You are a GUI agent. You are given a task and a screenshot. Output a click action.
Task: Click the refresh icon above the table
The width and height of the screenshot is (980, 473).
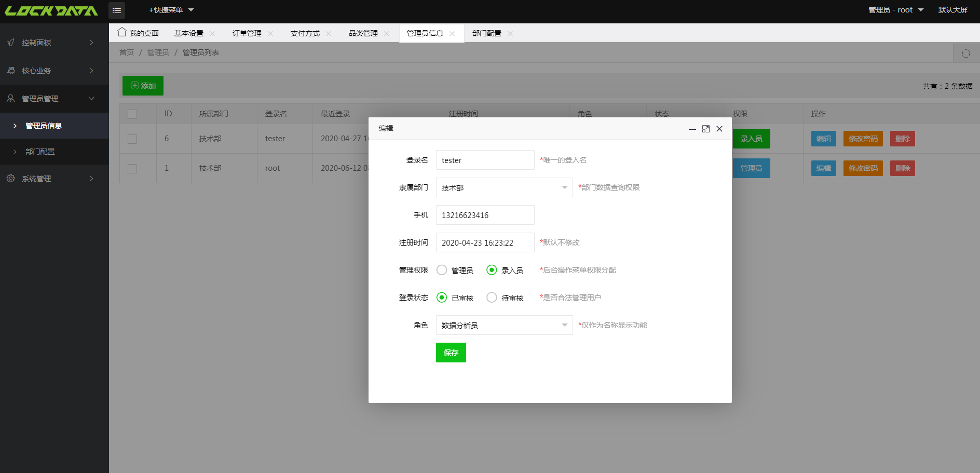pyautogui.click(x=965, y=53)
